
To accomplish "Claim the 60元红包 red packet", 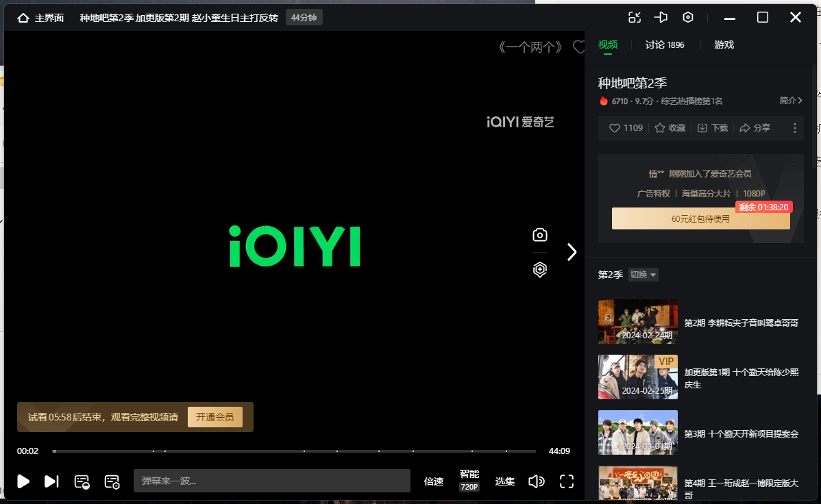I will click(700, 218).
